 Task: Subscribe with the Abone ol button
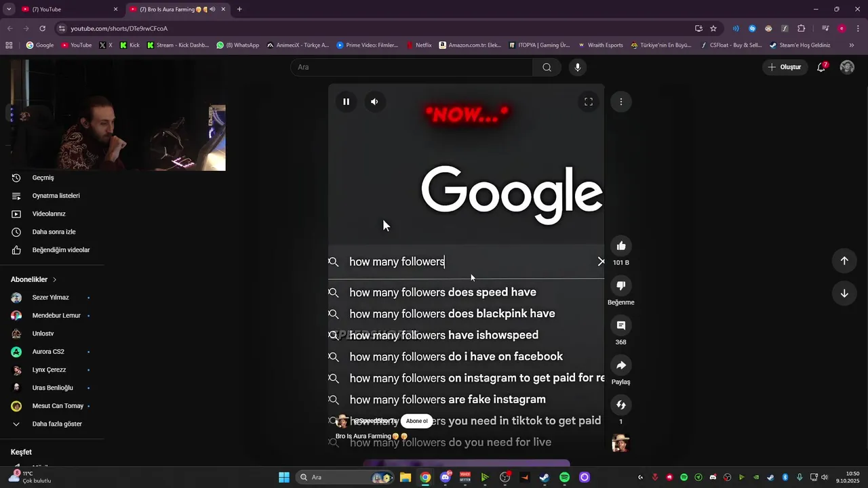click(x=416, y=421)
